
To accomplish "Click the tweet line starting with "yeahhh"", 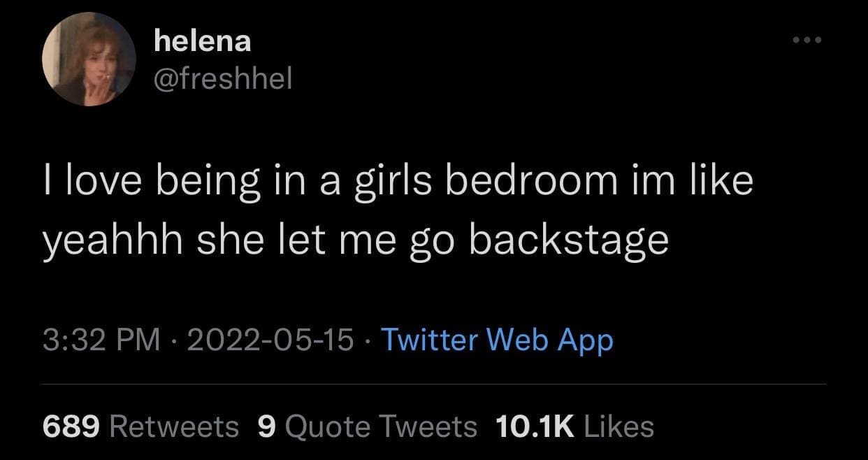I will (x=356, y=241).
